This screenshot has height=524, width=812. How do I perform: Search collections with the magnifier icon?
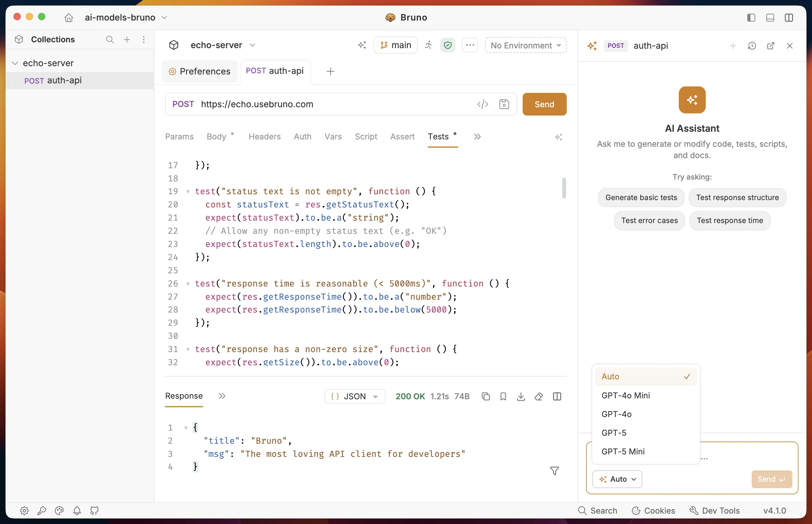coord(110,40)
